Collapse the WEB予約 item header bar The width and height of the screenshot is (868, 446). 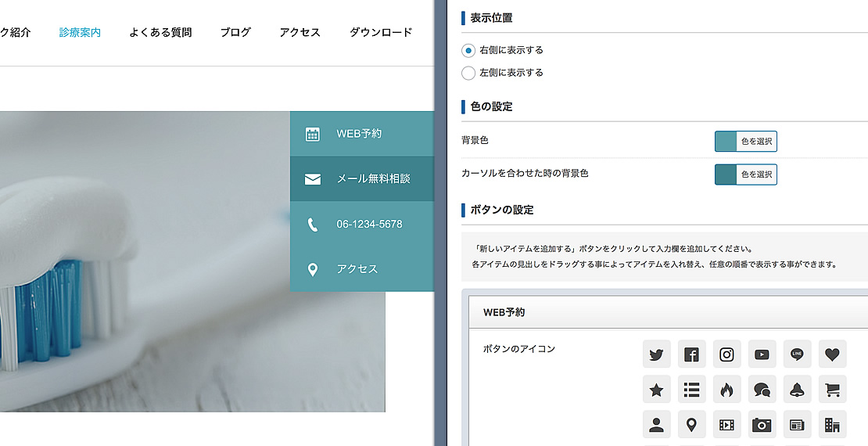click(668, 312)
